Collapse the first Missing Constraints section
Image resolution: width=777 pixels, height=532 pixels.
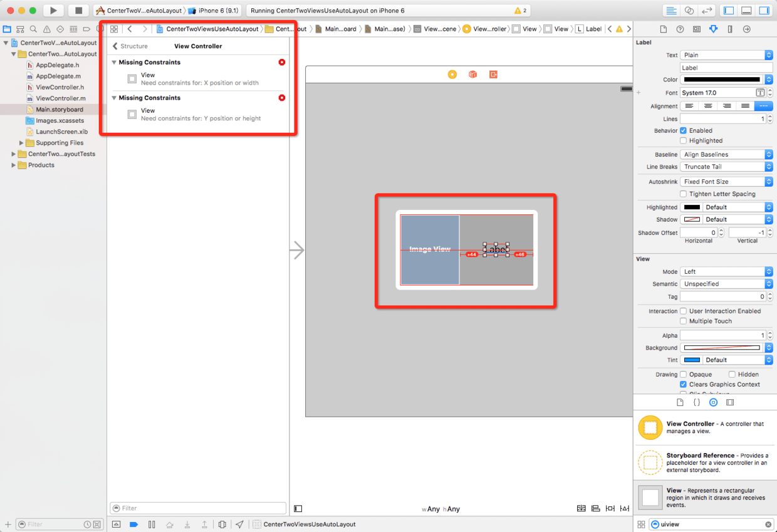(114, 63)
